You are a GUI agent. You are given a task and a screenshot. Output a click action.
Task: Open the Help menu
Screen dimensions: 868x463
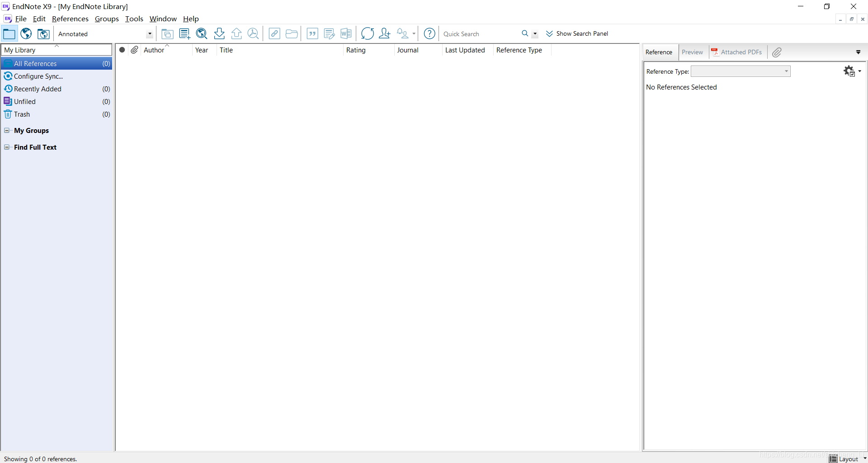coord(191,19)
